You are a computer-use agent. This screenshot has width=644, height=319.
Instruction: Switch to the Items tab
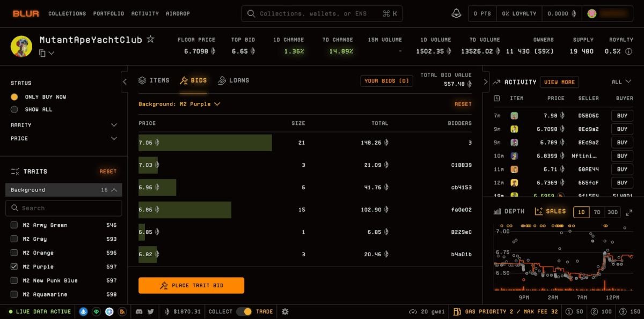(153, 80)
